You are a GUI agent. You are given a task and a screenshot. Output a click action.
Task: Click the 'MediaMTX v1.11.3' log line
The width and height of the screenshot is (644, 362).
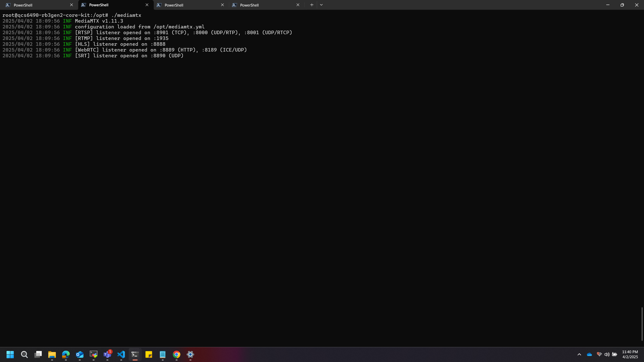click(x=63, y=21)
